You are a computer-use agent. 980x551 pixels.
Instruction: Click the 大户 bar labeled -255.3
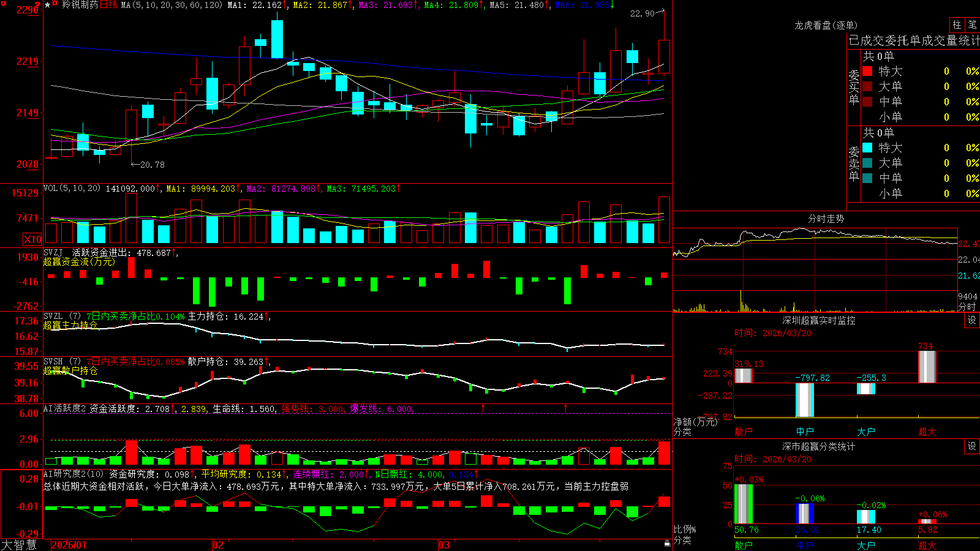click(865, 389)
